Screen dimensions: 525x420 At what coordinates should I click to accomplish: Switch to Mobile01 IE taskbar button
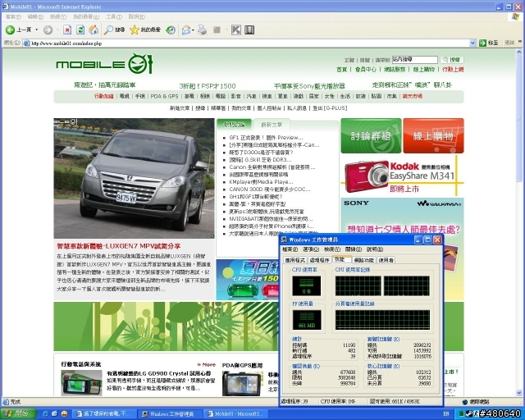236,414
